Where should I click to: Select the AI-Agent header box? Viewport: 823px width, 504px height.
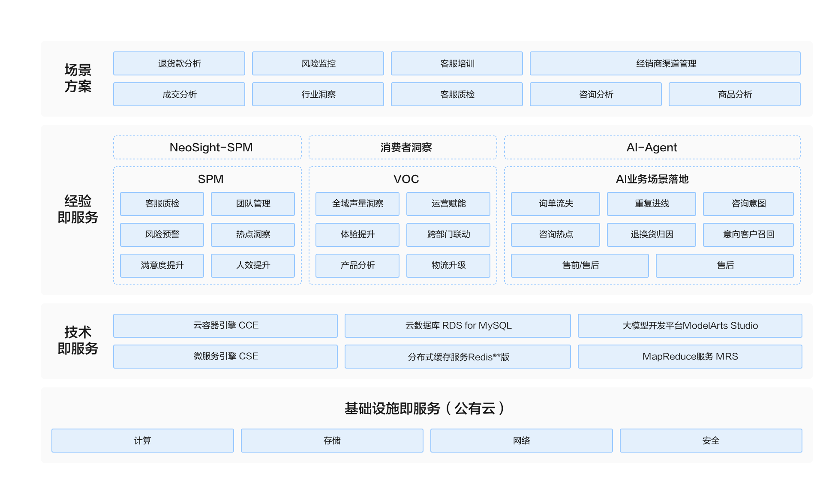pyautogui.click(x=652, y=147)
